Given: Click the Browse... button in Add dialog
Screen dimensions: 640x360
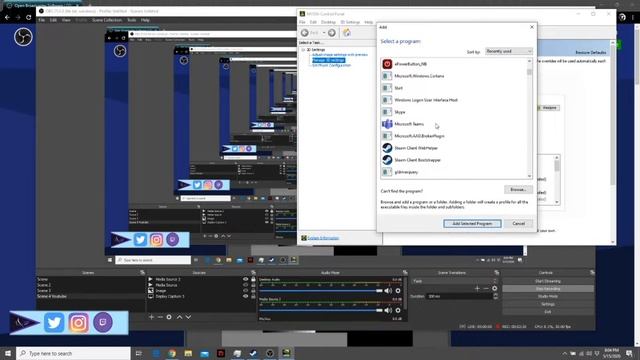Looking at the screenshot, I should 518,190.
